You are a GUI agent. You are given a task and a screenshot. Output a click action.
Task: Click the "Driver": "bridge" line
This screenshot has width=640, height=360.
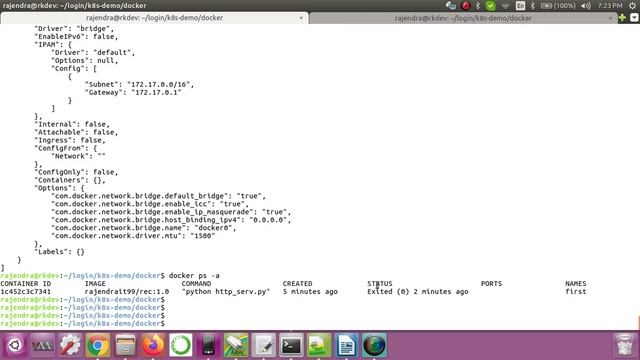pos(74,29)
